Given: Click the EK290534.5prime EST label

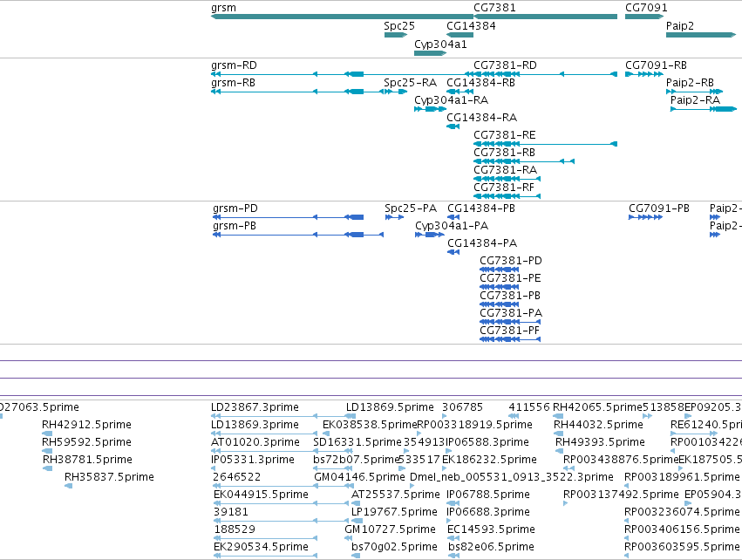Looking at the screenshot, I should point(261,547).
